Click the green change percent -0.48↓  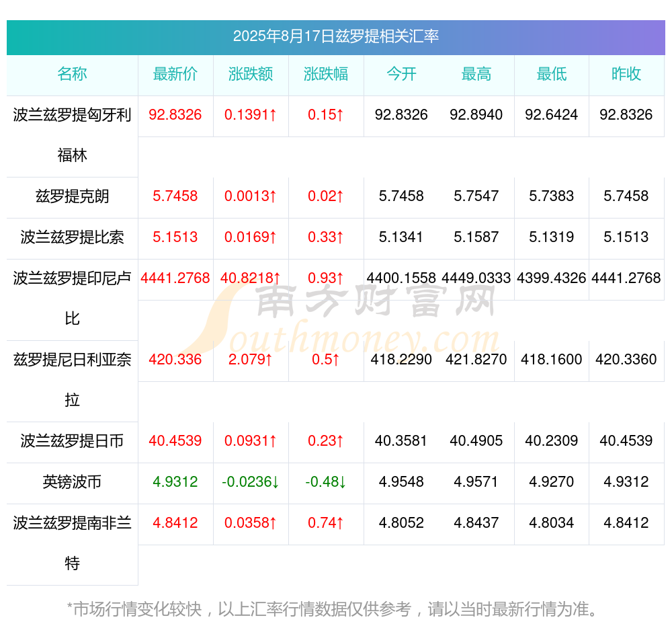(x=326, y=482)
